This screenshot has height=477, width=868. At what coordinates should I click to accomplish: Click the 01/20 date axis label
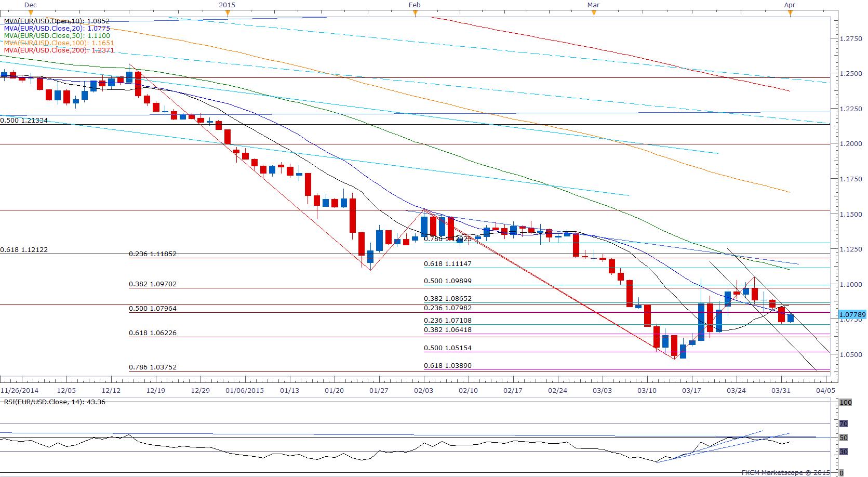click(x=334, y=390)
